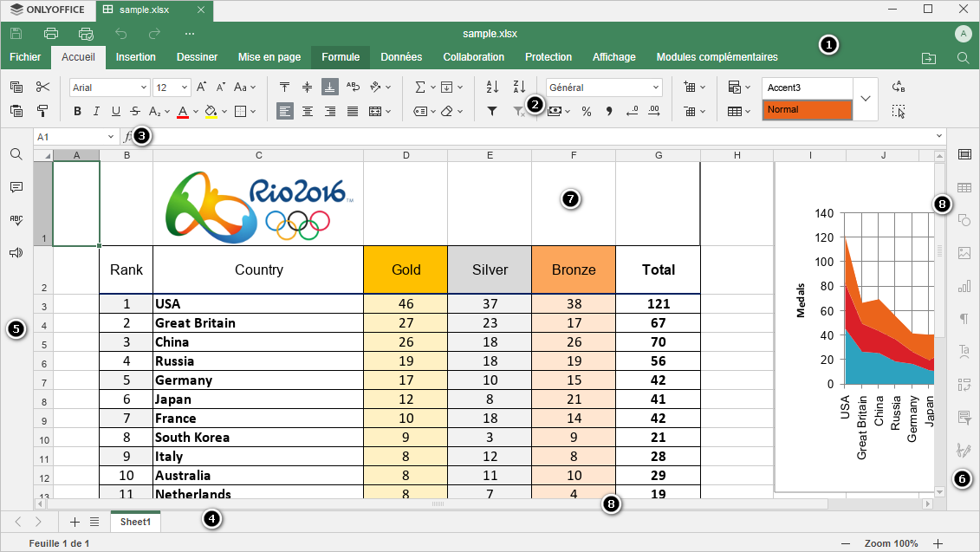Open the Données ribbon tab

point(401,57)
